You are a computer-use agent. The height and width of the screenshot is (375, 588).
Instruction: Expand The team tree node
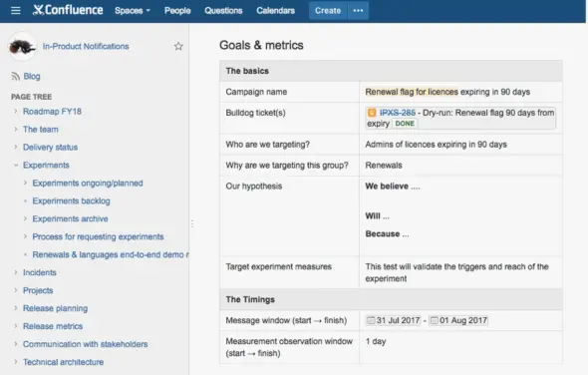pos(15,129)
